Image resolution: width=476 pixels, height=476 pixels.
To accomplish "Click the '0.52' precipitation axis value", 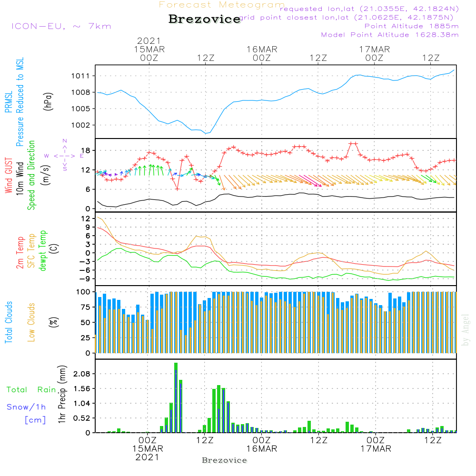I will (x=82, y=418).
